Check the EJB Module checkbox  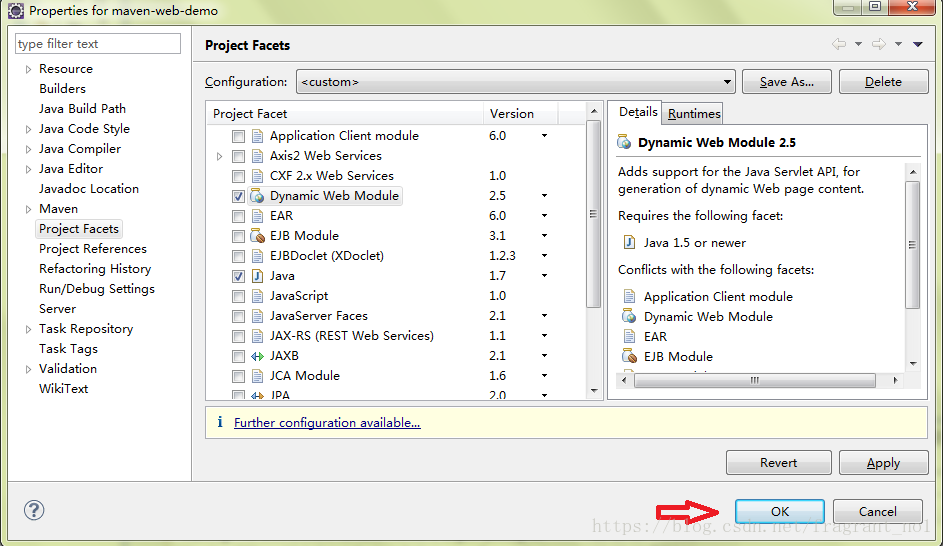point(238,236)
